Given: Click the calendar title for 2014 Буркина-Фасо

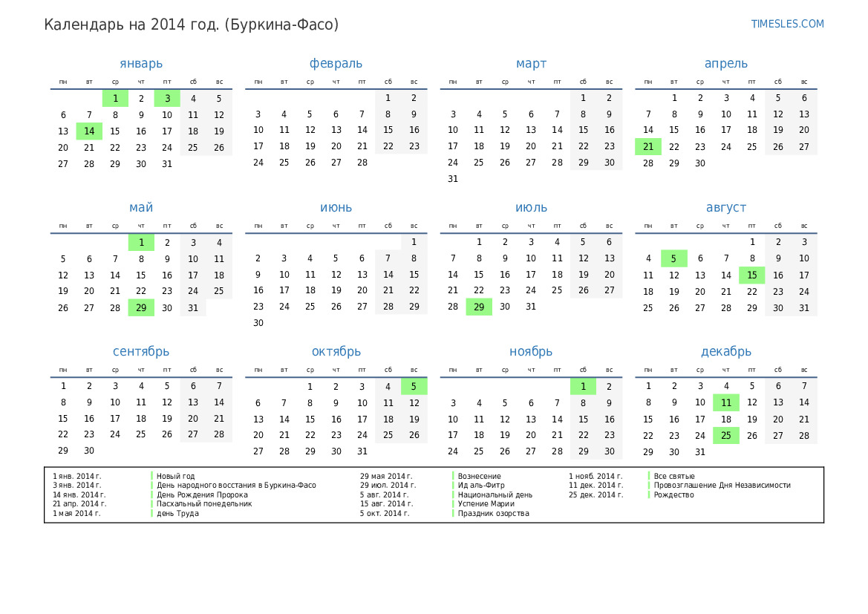Looking at the screenshot, I should [x=191, y=25].
